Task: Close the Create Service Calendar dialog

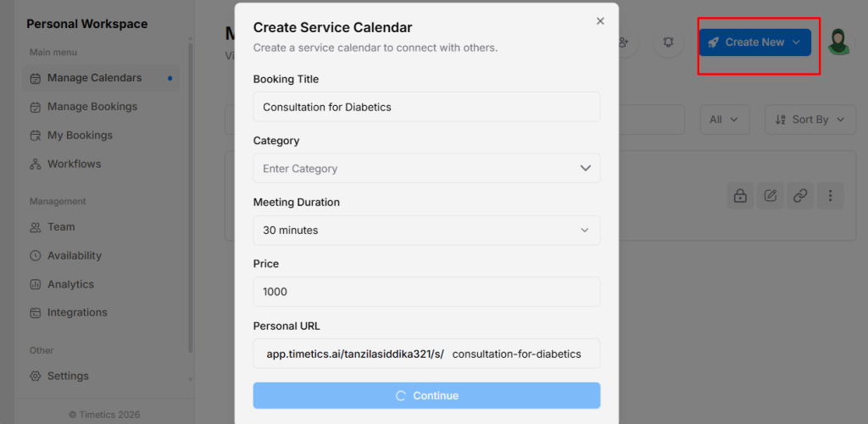Action: point(600,21)
